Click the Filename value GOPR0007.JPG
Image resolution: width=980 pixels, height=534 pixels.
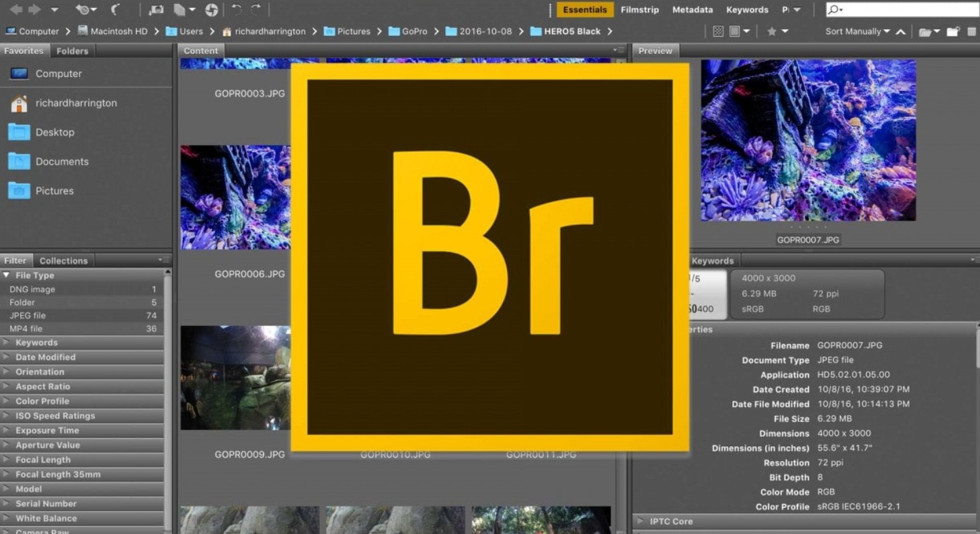click(x=849, y=345)
